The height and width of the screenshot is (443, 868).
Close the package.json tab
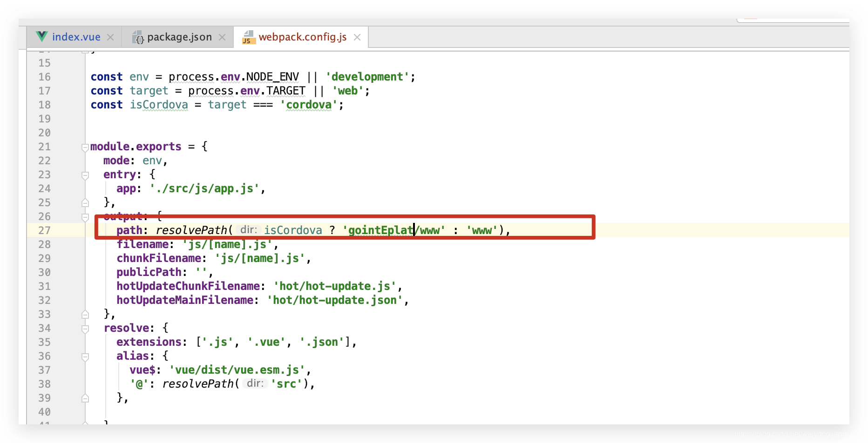point(222,37)
